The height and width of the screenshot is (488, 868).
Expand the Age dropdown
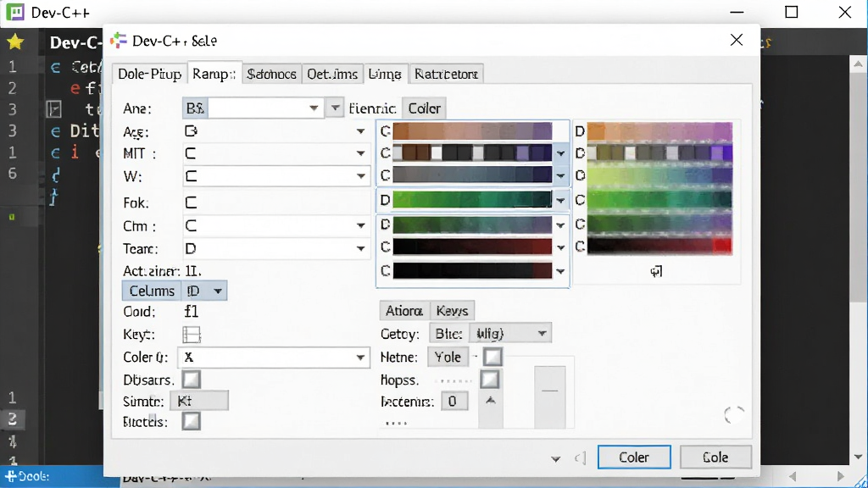360,131
